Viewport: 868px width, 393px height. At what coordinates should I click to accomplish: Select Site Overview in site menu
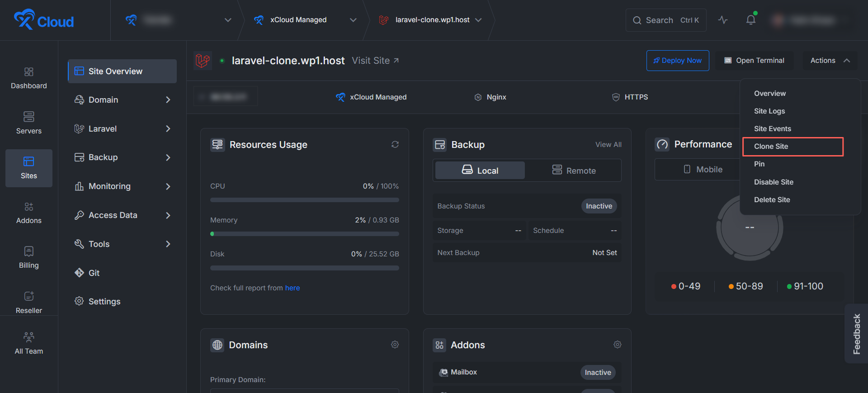coord(122,71)
